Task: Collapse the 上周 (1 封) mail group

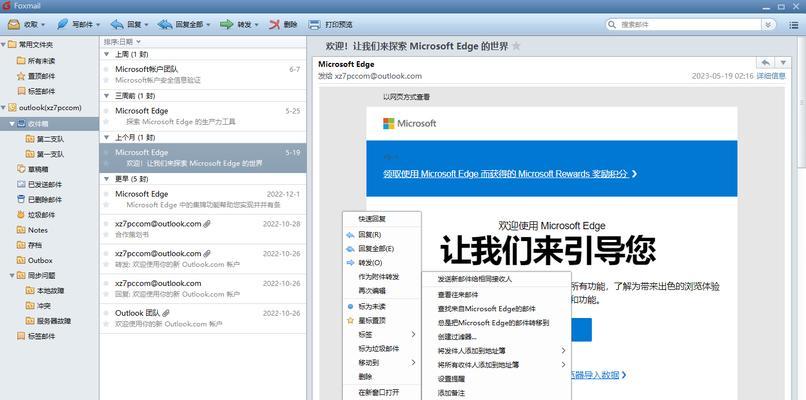Action: tap(107, 55)
